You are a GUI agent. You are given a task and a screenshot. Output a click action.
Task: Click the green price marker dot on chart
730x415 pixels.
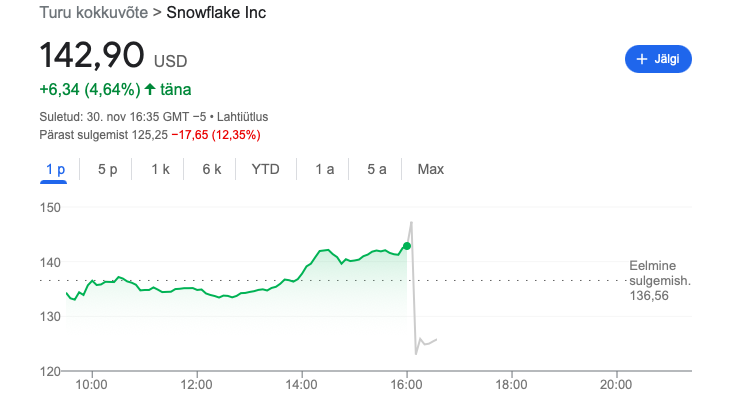click(407, 246)
